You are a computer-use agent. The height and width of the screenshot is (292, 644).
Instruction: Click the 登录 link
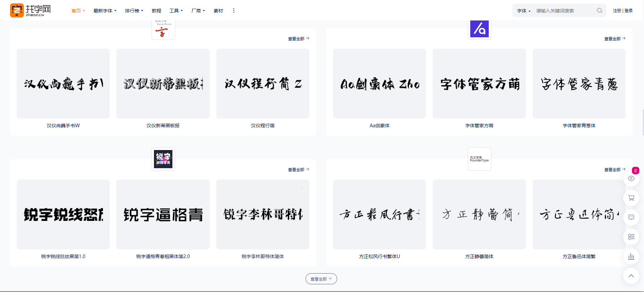click(629, 11)
